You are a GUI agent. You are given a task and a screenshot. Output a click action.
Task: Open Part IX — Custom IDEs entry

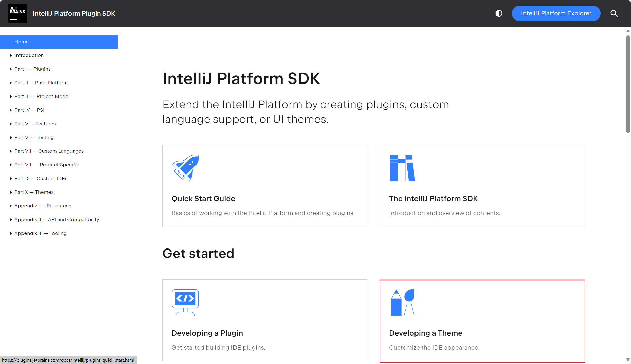[x=41, y=179]
